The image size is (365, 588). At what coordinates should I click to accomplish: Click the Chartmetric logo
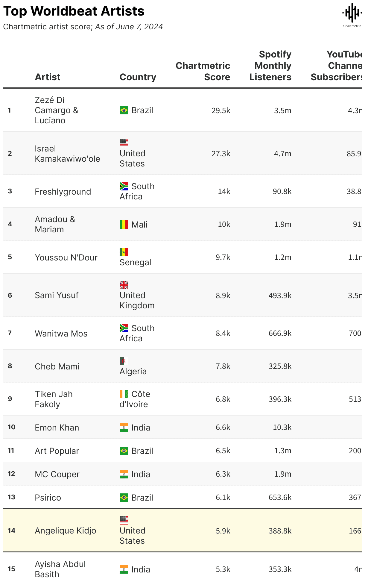tap(352, 15)
